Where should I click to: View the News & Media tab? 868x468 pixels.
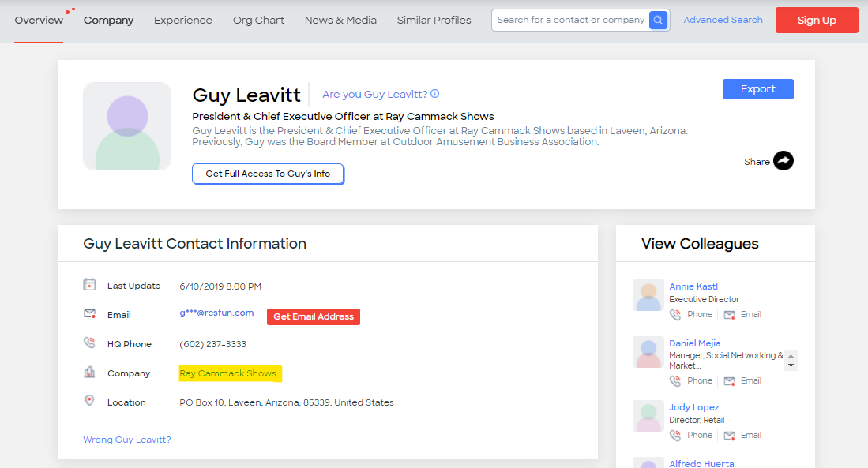pyautogui.click(x=340, y=21)
